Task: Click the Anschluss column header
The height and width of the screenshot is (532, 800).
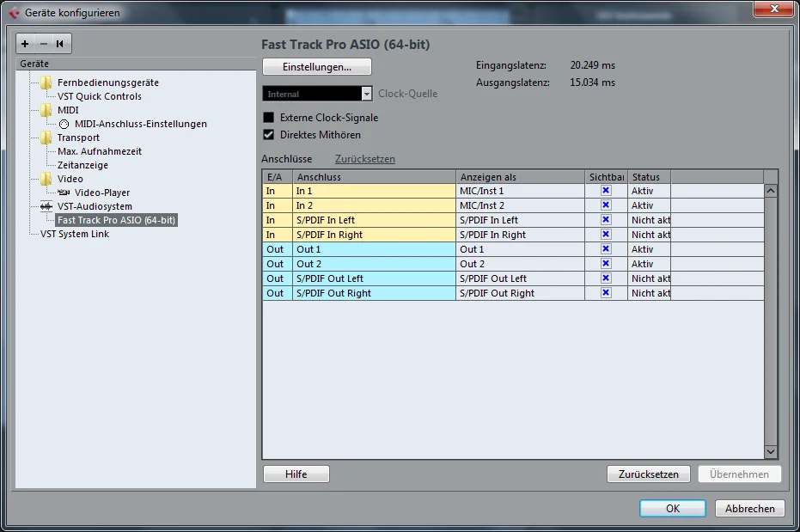Action: 374,177
